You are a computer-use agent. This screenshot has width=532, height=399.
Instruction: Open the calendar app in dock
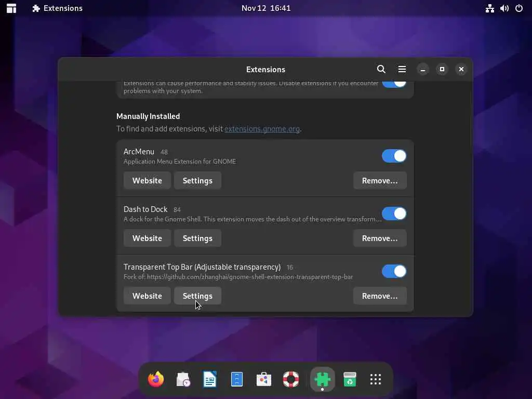[183, 379]
